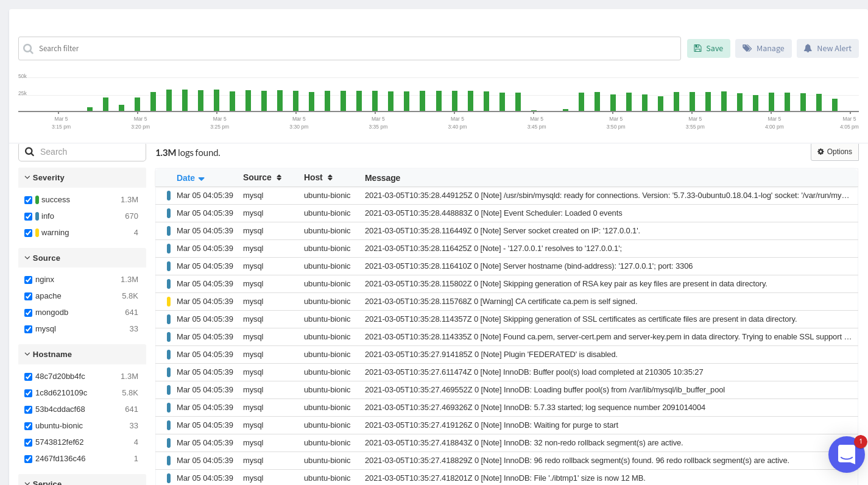868x485 pixels.
Task: Open "Plugin 'FEDERATED' is disabled" log
Action: pyautogui.click(x=506, y=355)
